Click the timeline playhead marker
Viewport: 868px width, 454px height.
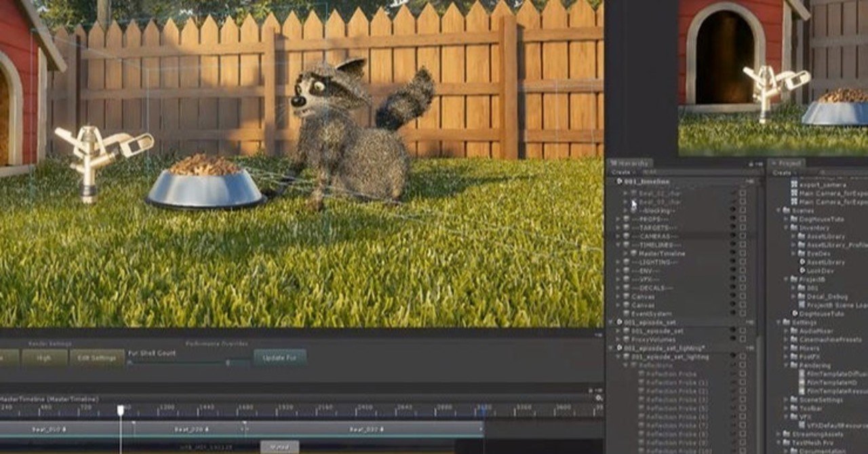[x=119, y=406]
